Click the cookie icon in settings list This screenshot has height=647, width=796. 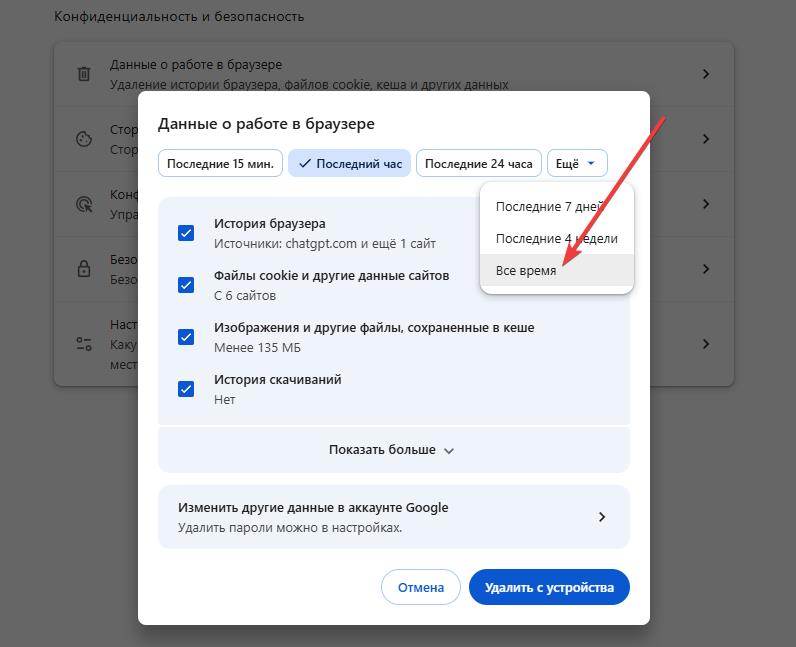[84, 139]
